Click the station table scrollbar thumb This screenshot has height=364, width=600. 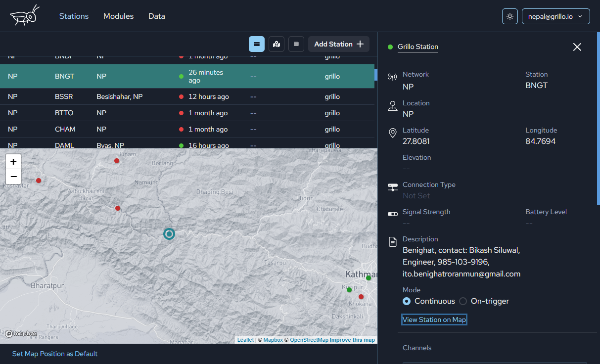pyautogui.click(x=376, y=75)
